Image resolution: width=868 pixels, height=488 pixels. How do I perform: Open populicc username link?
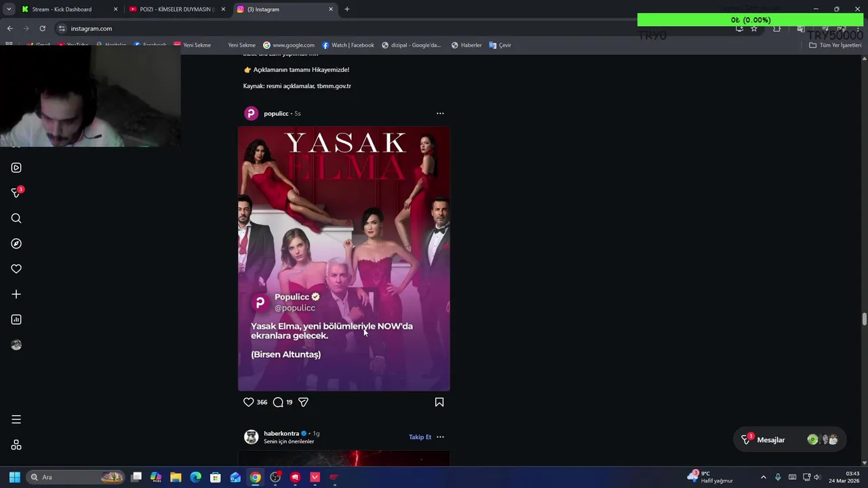point(276,113)
